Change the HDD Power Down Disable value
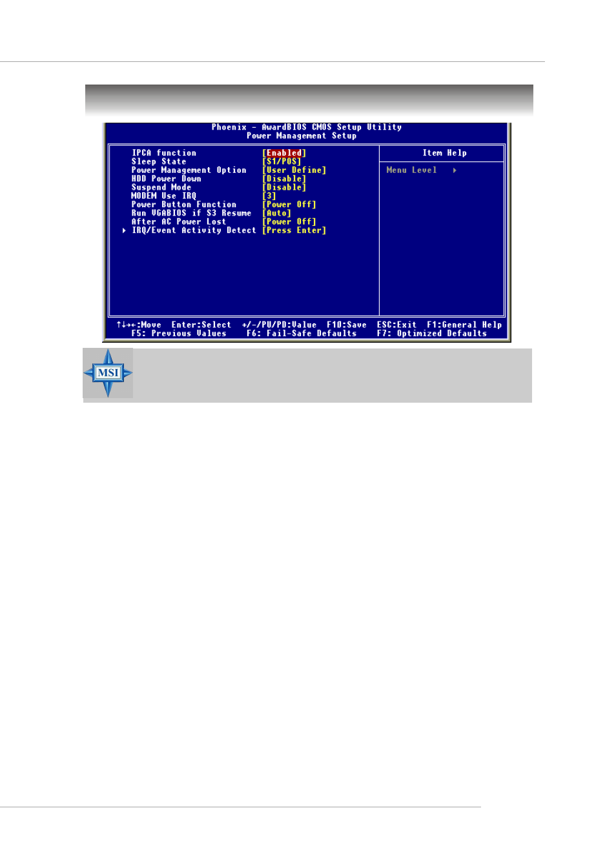The image size is (616, 868). pos(284,179)
